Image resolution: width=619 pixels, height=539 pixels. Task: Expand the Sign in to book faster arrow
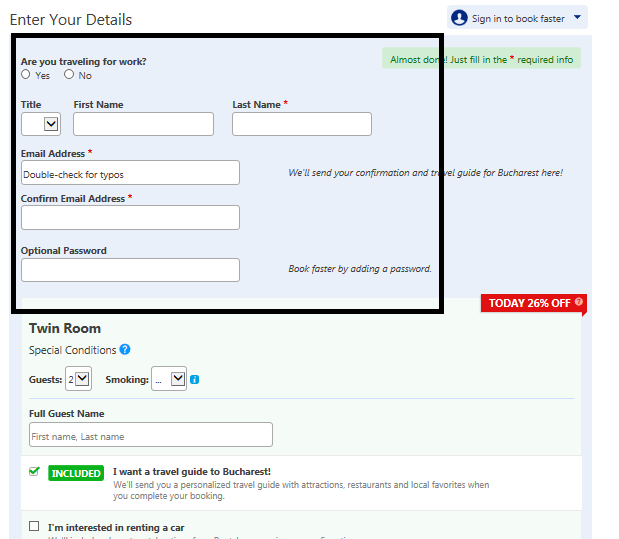577,17
